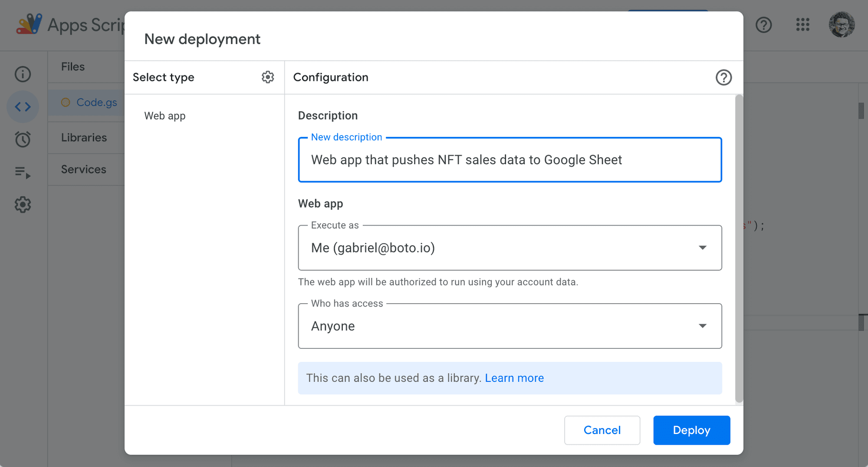Open the Overview info icon in sidebar
The height and width of the screenshot is (467, 868).
coord(23,74)
